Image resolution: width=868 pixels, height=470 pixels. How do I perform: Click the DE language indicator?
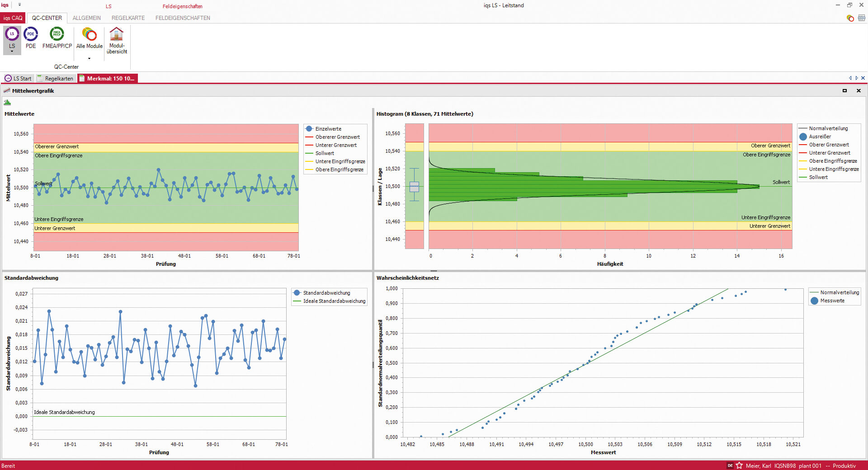pyautogui.click(x=730, y=465)
